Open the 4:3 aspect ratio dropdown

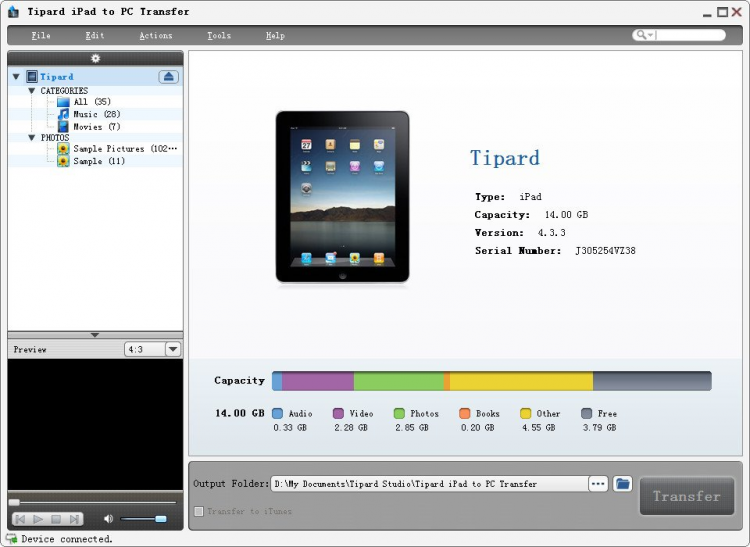[173, 349]
